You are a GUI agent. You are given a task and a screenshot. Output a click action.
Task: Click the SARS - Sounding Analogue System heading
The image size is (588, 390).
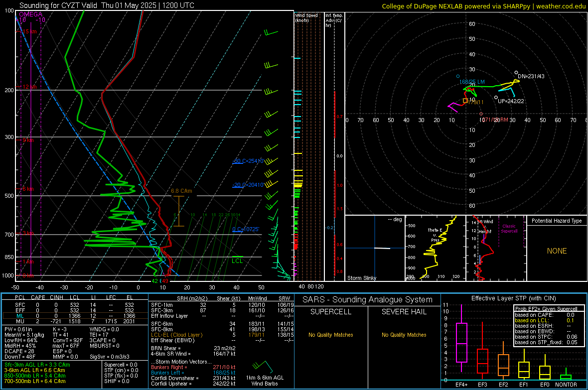click(x=367, y=300)
